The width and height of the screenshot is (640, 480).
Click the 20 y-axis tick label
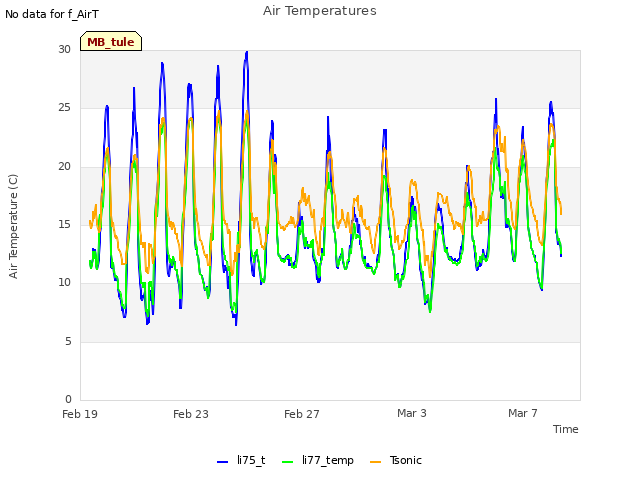coord(64,167)
